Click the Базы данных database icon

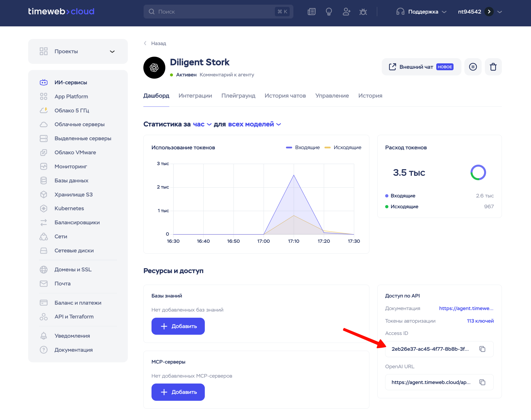(x=44, y=181)
